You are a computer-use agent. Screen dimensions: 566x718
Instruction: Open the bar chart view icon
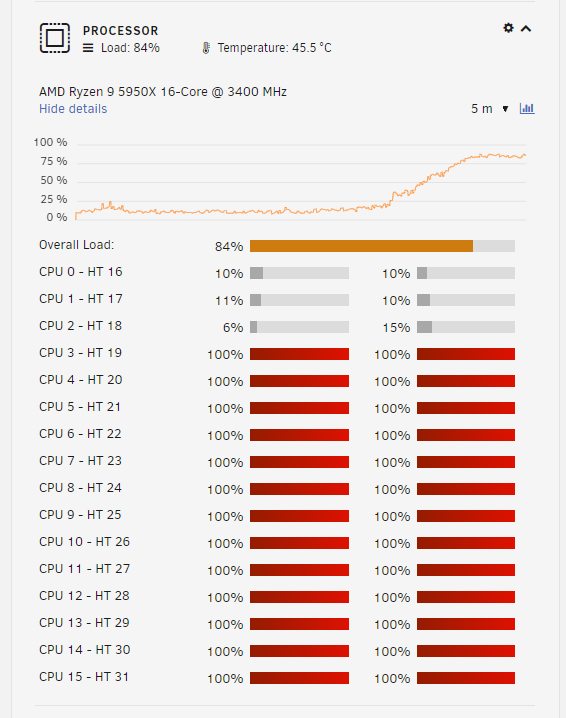coord(527,109)
